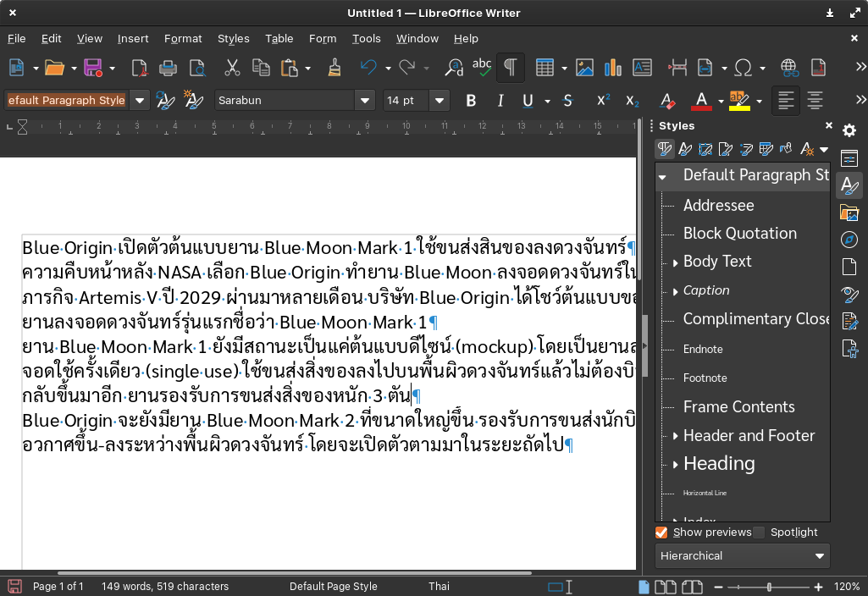This screenshot has width=868, height=596.
Task: Click the Thai language status field
Action: (439, 586)
